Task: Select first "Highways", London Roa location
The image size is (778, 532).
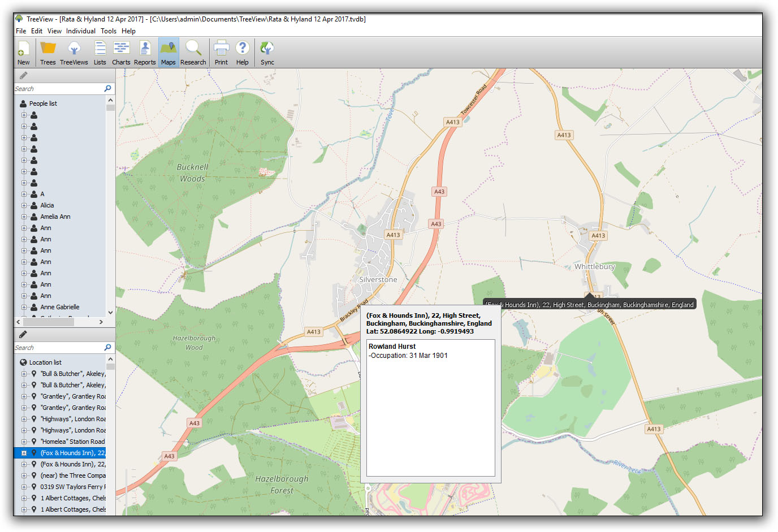Action: tap(73, 419)
